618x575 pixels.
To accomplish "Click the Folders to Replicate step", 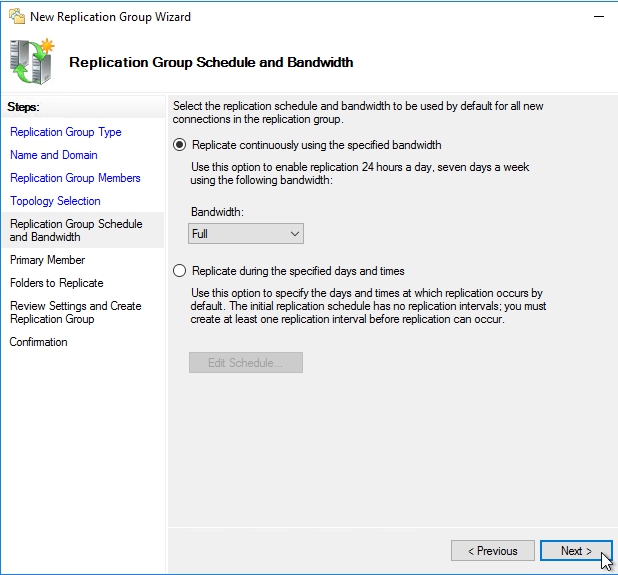I will pos(56,283).
